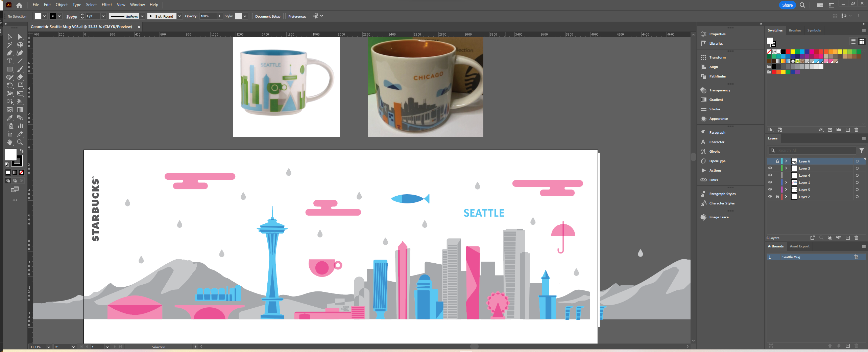Open the Pathfinder panel

pos(717,76)
